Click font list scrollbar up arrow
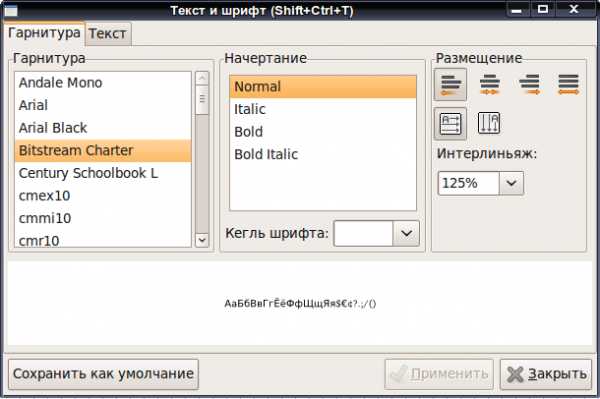This screenshot has height=399, width=600. pyautogui.click(x=202, y=78)
